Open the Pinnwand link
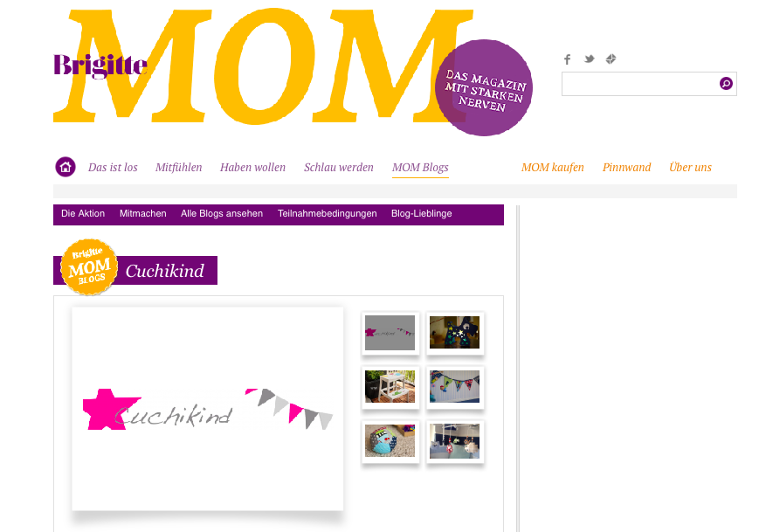The width and height of the screenshot is (759, 532). pyautogui.click(x=627, y=168)
